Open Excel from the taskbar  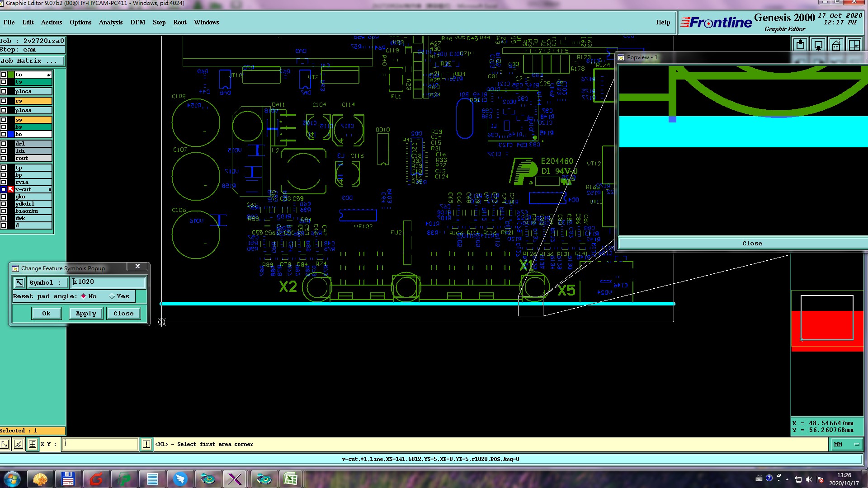pos(290,479)
